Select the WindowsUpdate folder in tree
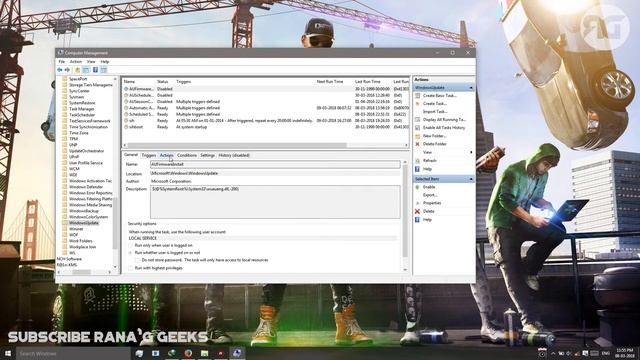640x360 pixels. (83, 223)
